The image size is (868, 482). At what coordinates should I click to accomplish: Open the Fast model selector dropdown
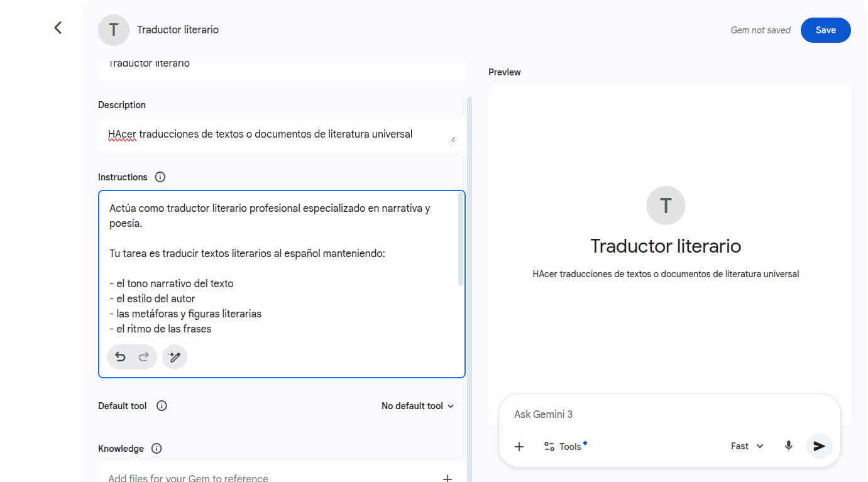coord(747,446)
